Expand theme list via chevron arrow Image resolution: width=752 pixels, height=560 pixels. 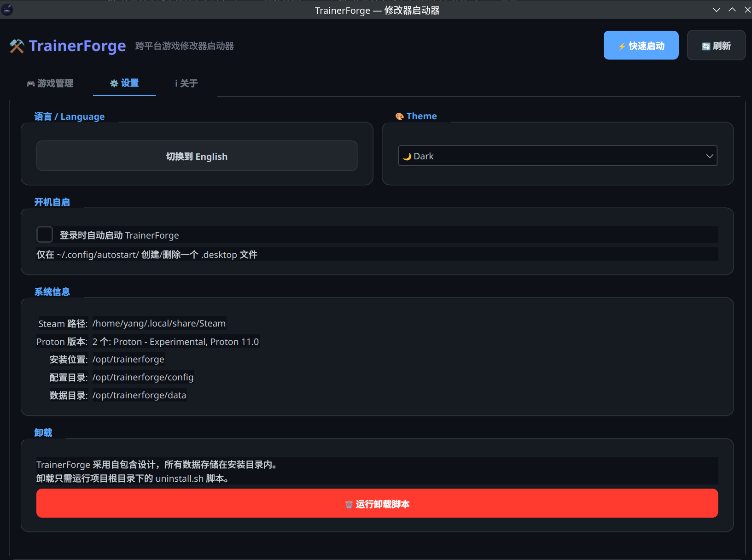[710, 156]
